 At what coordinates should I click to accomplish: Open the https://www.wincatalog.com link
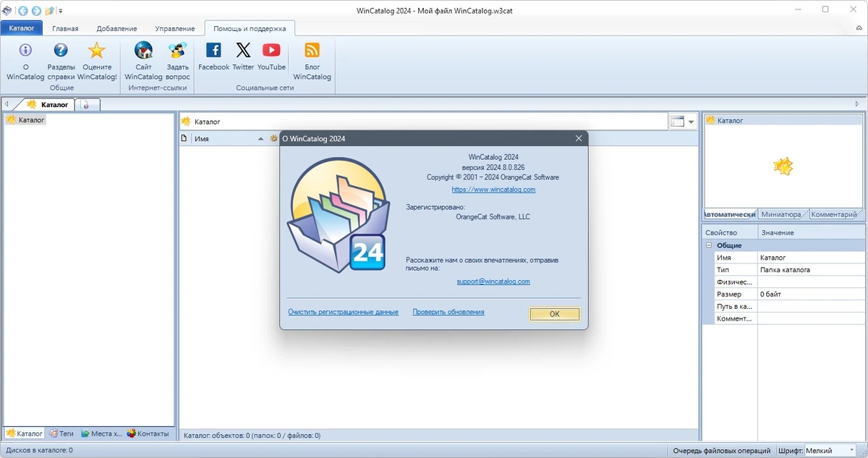493,190
